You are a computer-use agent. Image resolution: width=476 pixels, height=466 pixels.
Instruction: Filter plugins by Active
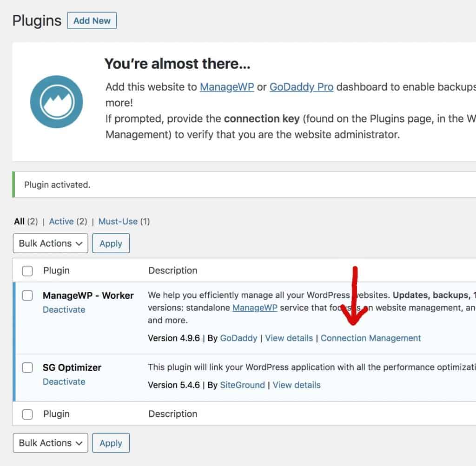point(61,222)
